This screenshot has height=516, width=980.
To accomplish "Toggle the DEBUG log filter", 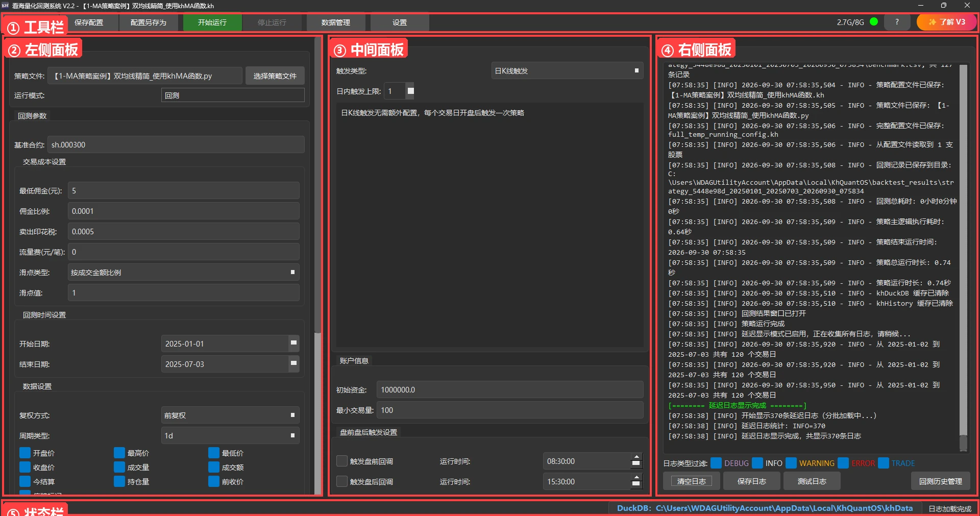I will pos(716,463).
